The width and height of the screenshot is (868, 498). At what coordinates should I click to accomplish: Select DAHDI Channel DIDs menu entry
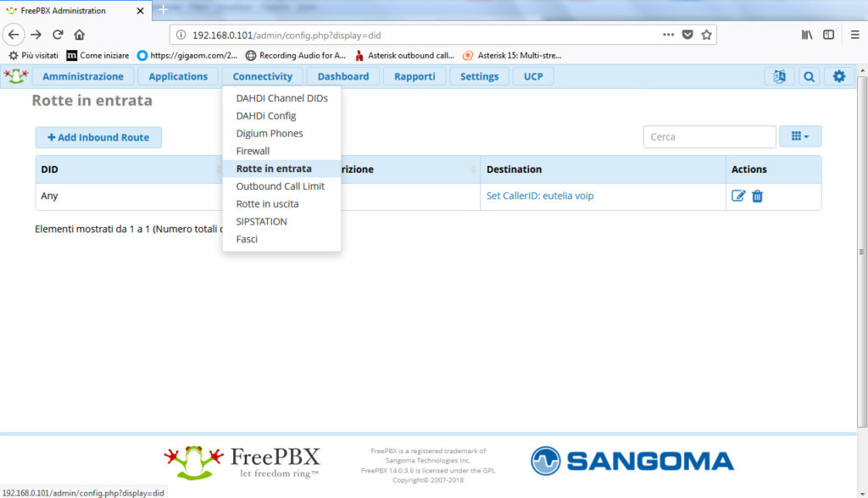[x=281, y=98]
